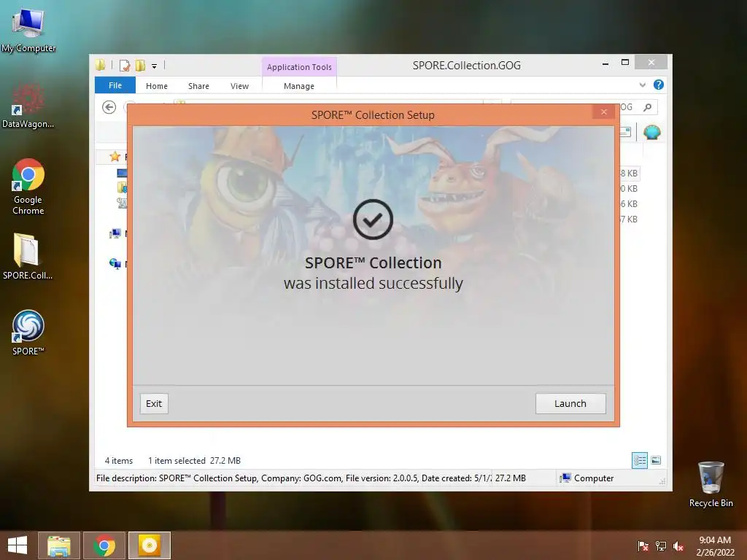The image size is (747, 560).
Task: Open DataWagon desktop shortcut
Action: (x=28, y=106)
